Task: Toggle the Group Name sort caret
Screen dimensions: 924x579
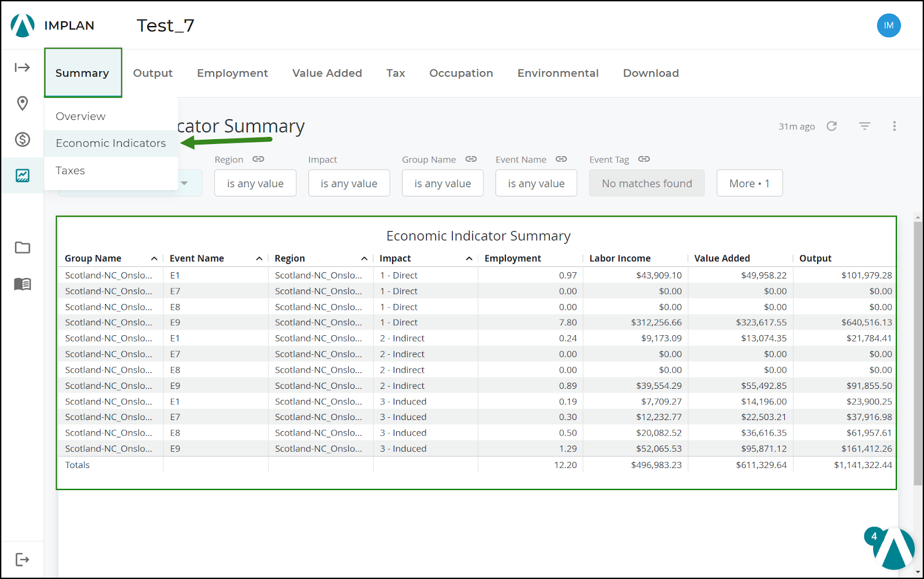Action: pyautogui.click(x=154, y=258)
